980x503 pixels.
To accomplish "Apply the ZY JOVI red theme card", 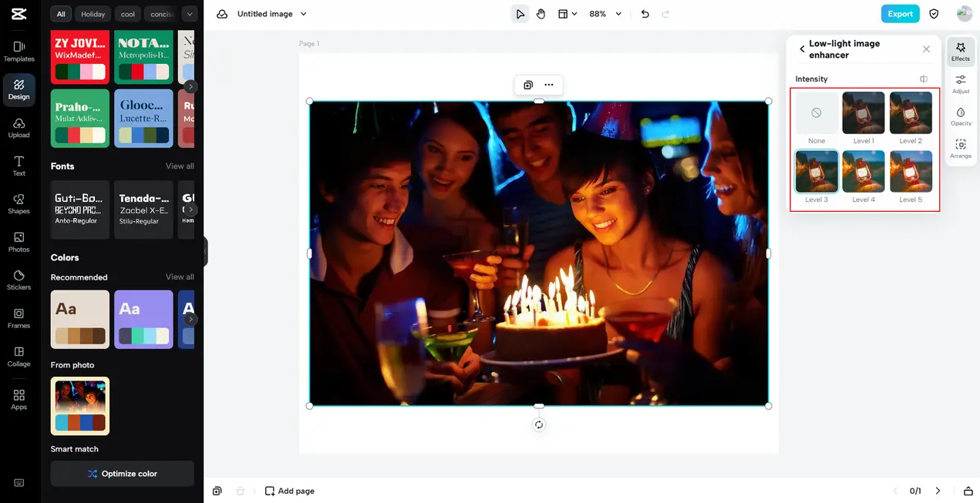I will [80, 57].
